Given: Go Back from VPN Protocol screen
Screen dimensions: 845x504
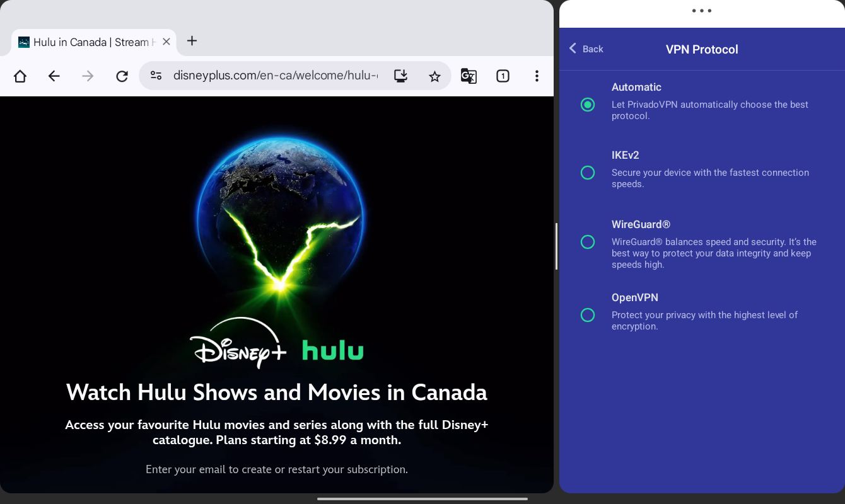Looking at the screenshot, I should pyautogui.click(x=586, y=49).
